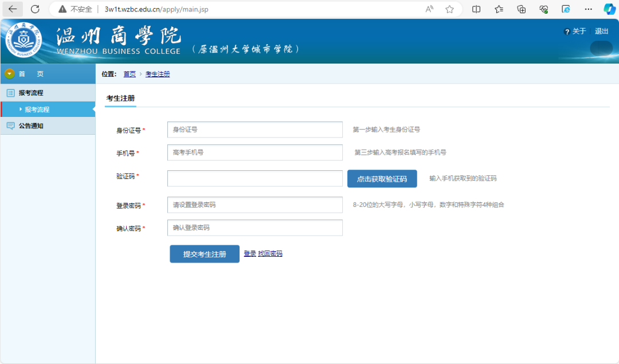This screenshot has height=364, width=619.
Task: Click 找回密码 link
Action: (x=270, y=253)
